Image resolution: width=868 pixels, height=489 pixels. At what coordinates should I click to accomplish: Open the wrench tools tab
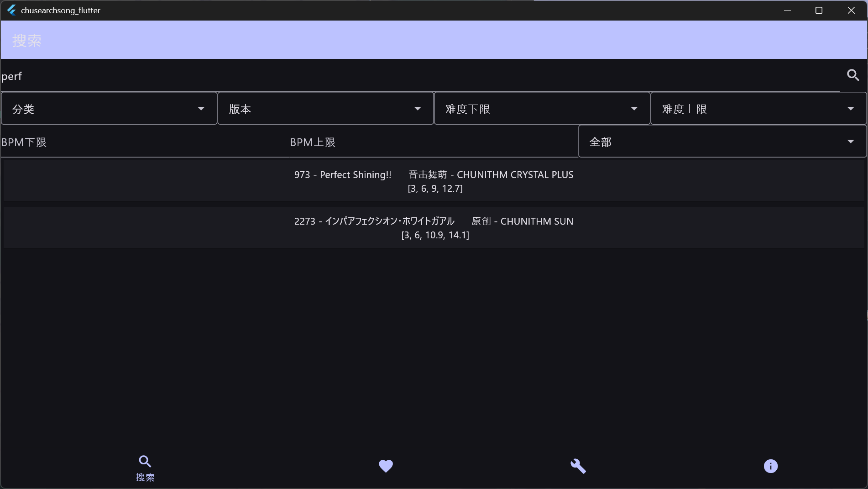pos(578,466)
